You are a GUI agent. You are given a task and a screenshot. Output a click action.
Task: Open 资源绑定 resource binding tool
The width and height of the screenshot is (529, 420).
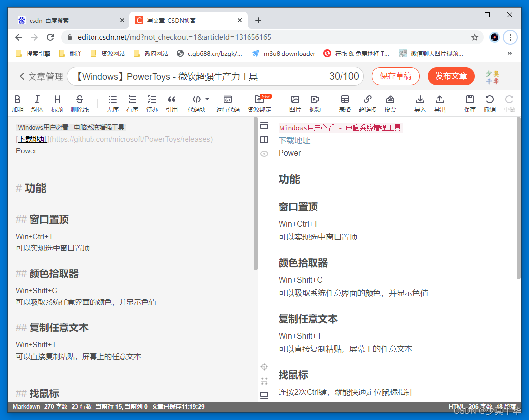click(x=259, y=103)
